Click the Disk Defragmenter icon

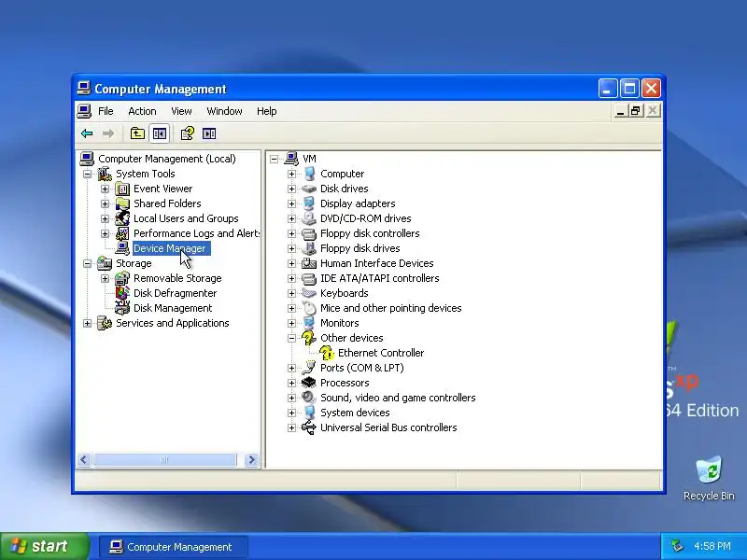pos(122,293)
